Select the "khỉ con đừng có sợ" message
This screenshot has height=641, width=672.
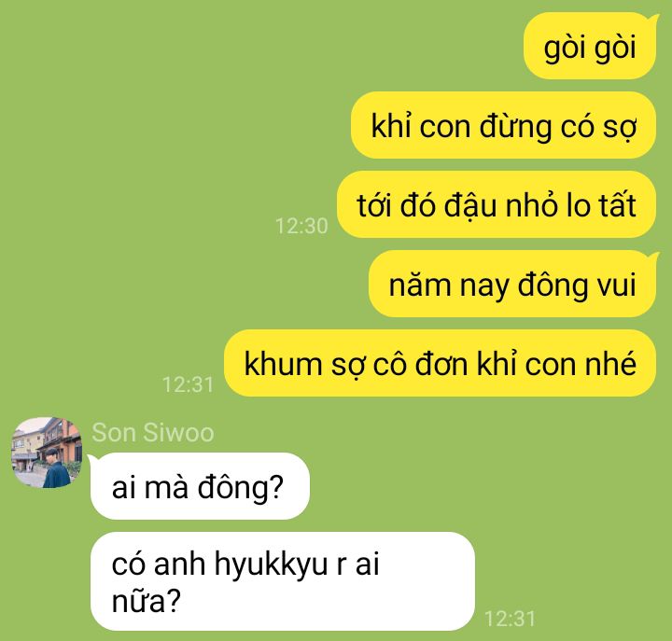pyautogui.click(x=504, y=125)
